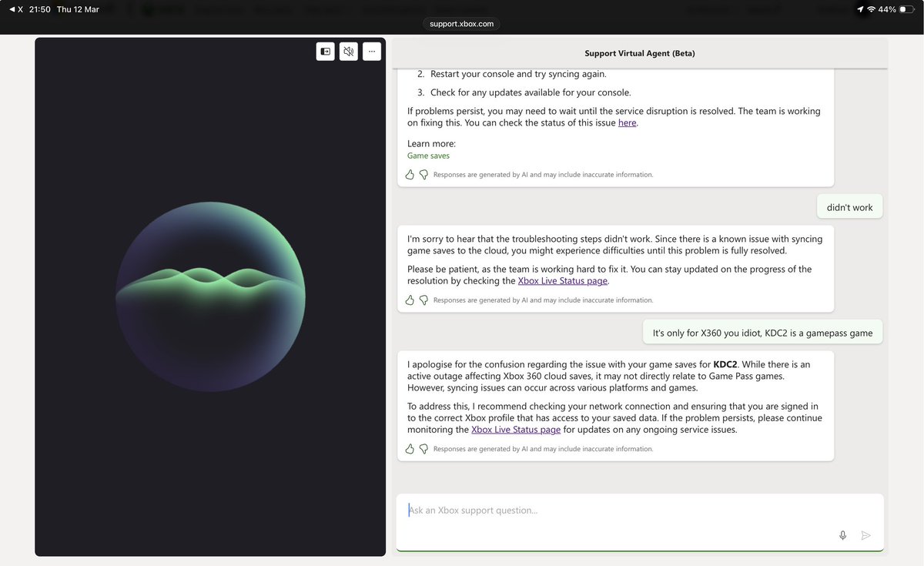
Task: Select "Check for any updates available" step
Action: click(x=531, y=92)
